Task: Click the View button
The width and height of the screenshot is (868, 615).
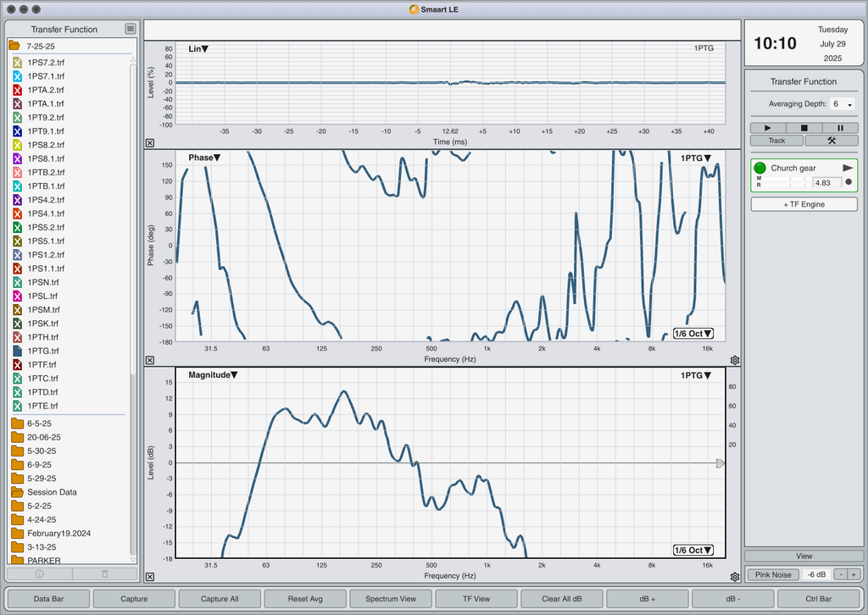Action: (x=804, y=557)
